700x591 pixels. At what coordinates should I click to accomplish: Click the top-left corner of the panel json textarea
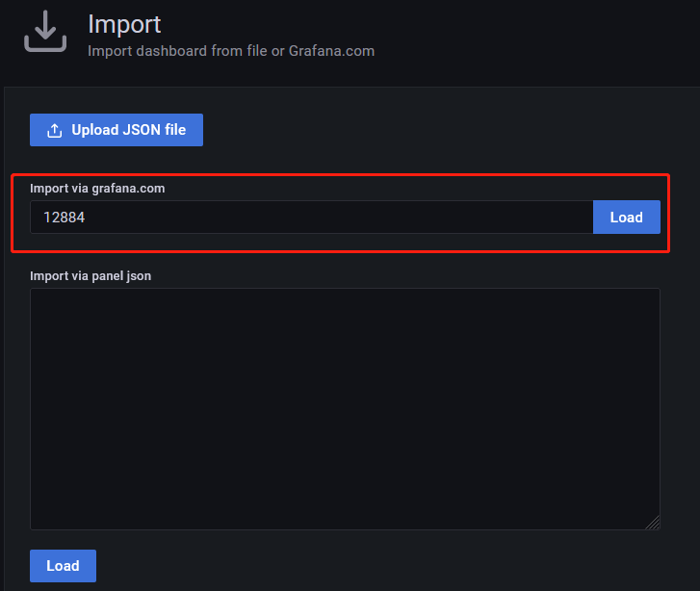(x=40, y=298)
